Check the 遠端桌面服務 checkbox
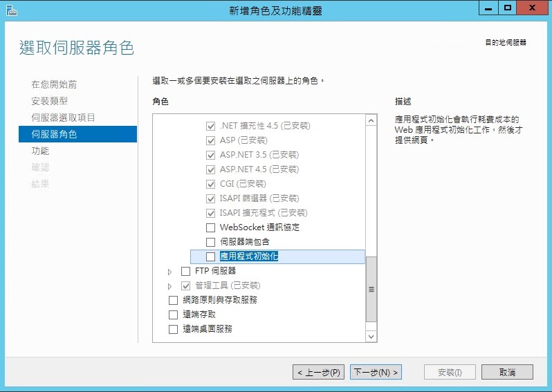The width and height of the screenshot is (552, 392). tap(173, 329)
